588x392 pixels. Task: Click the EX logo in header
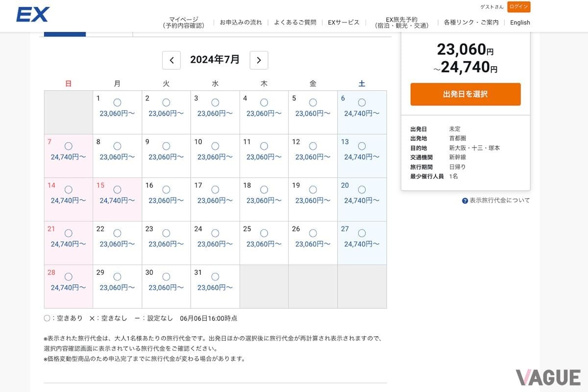[32, 15]
